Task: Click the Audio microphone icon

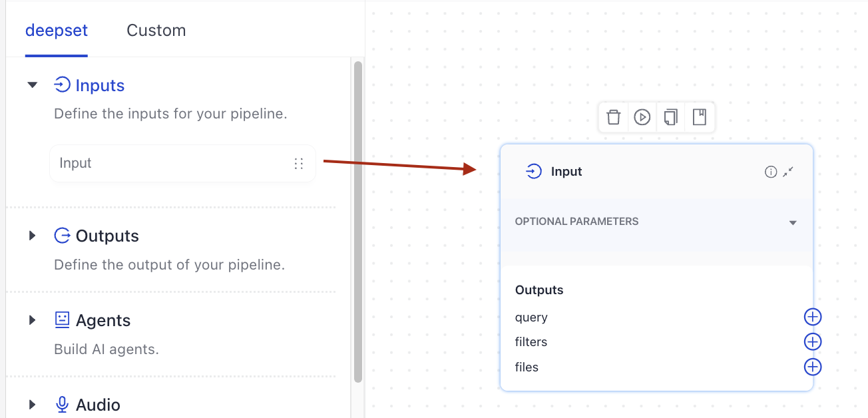Action: 62,404
